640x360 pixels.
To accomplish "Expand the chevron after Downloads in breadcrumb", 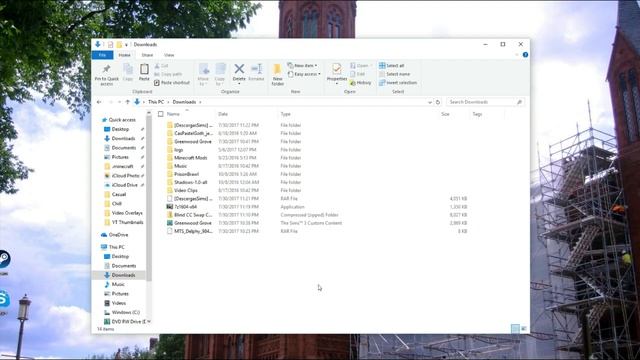I will [x=200, y=102].
